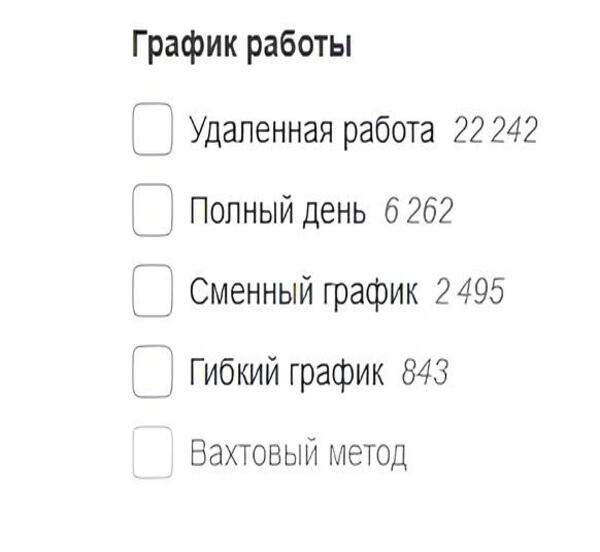Click the greyed-out Вахтовый метод checkbox

coord(152,454)
